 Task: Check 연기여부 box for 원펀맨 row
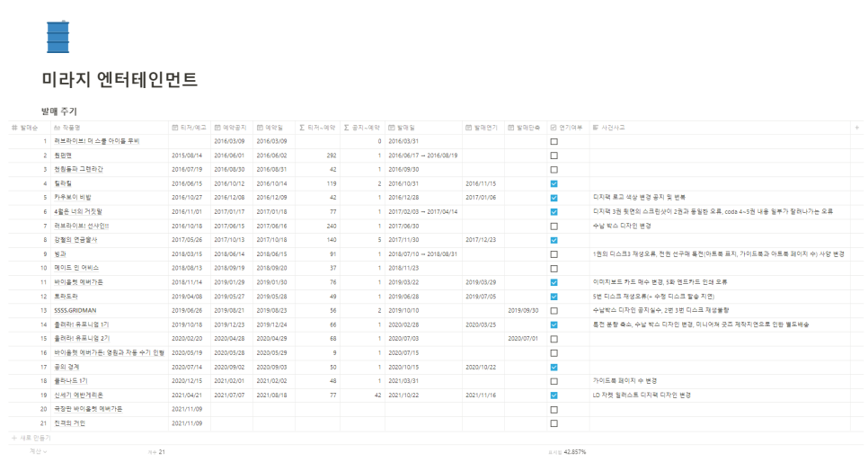click(554, 155)
